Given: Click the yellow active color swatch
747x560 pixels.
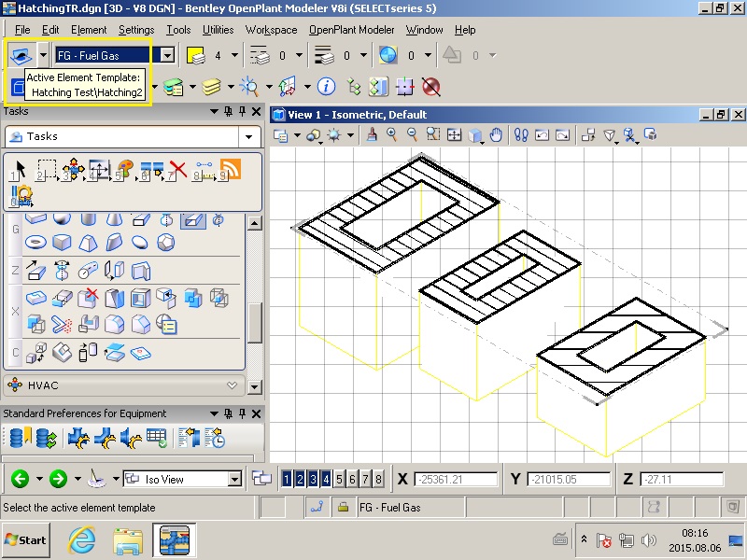Looking at the screenshot, I should point(196,55).
